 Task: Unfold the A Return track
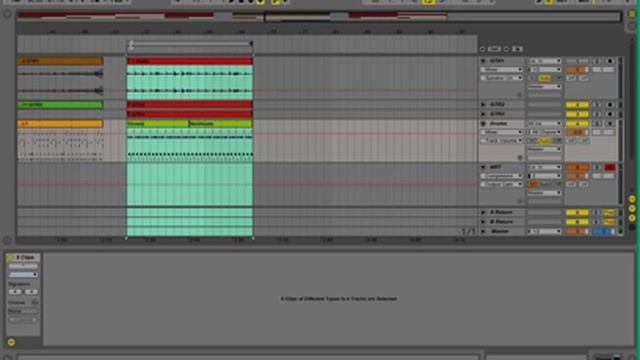(x=483, y=212)
